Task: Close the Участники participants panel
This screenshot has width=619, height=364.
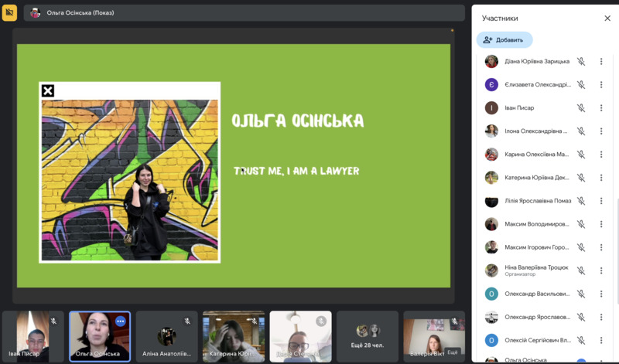Action: (607, 18)
